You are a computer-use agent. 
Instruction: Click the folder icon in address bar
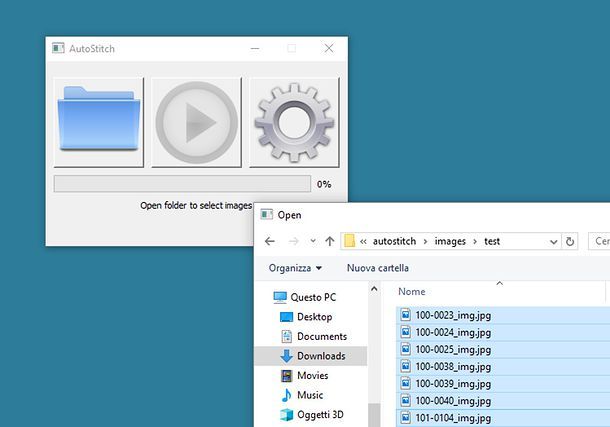[x=349, y=241]
